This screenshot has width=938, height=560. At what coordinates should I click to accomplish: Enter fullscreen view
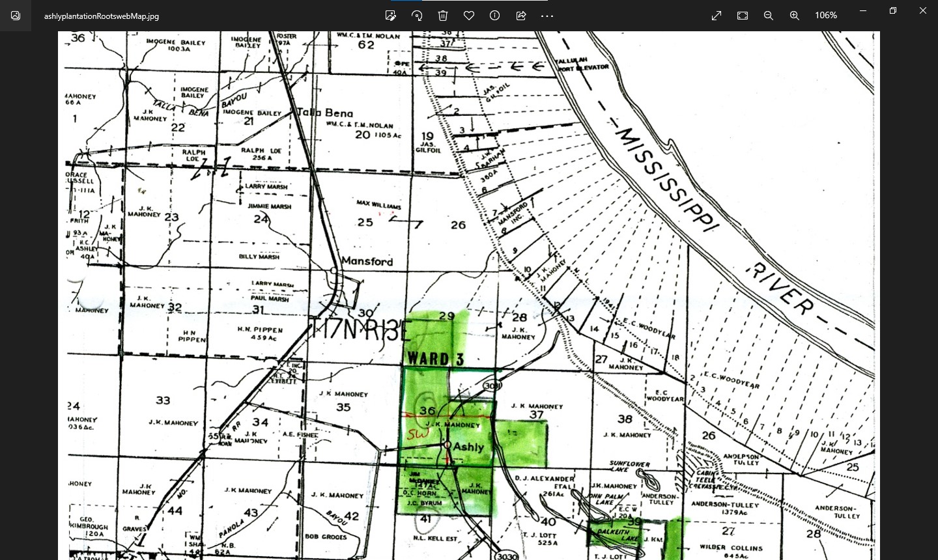[x=717, y=16]
